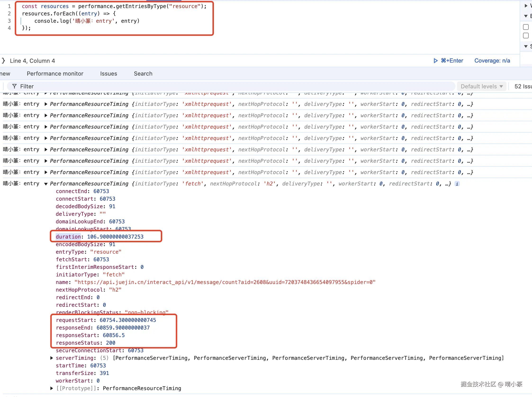Click the info icon next to the fetch entry
Screen dimensions: 532x397
(457, 184)
